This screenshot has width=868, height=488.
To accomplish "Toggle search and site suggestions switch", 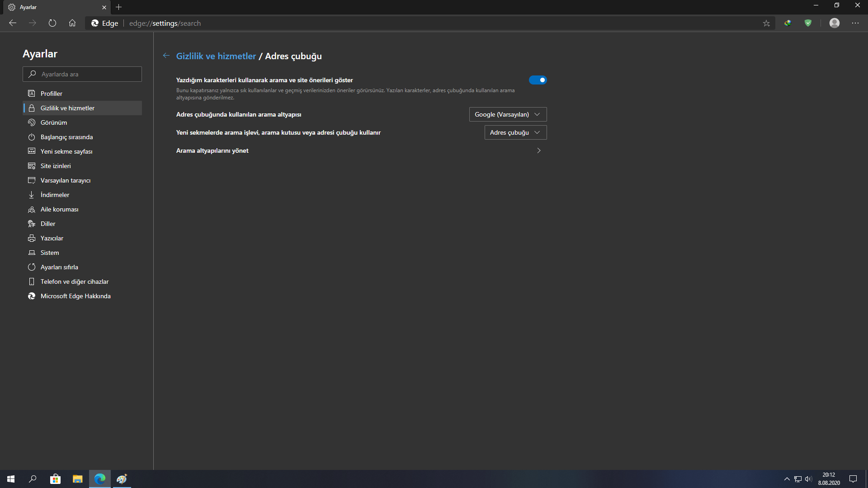I will coord(538,80).
